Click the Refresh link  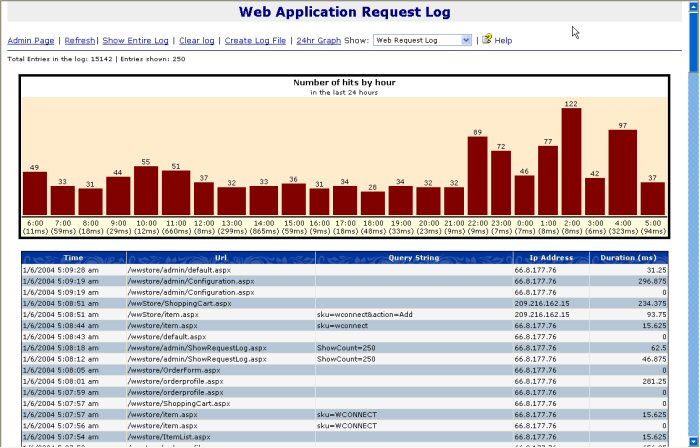pyautogui.click(x=79, y=40)
